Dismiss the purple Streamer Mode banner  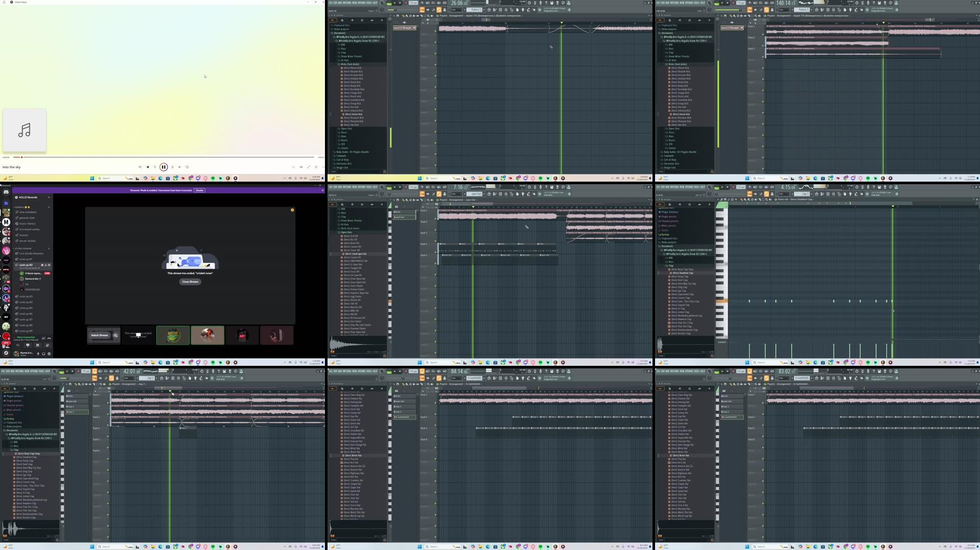click(322, 190)
